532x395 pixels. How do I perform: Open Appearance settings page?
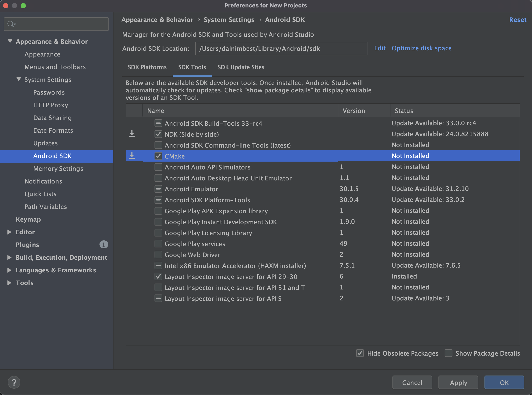click(x=42, y=54)
